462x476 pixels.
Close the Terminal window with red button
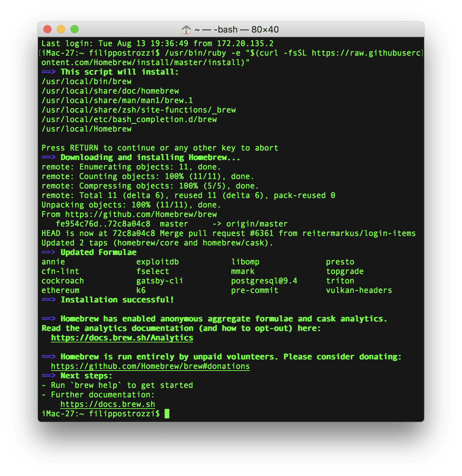47,29
